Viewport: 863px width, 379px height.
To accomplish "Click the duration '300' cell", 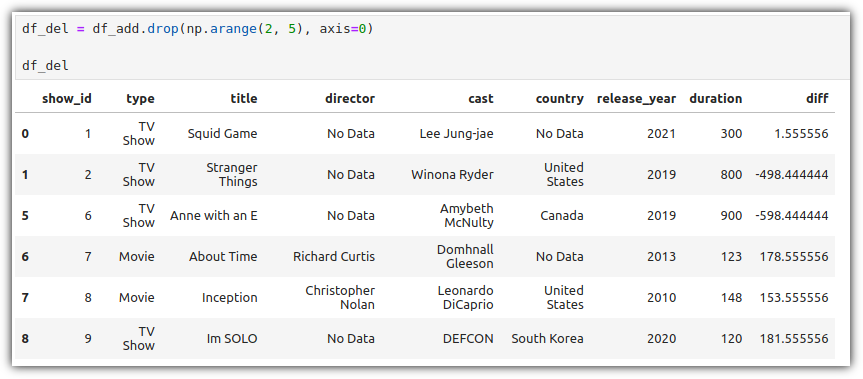I will pyautogui.click(x=731, y=134).
